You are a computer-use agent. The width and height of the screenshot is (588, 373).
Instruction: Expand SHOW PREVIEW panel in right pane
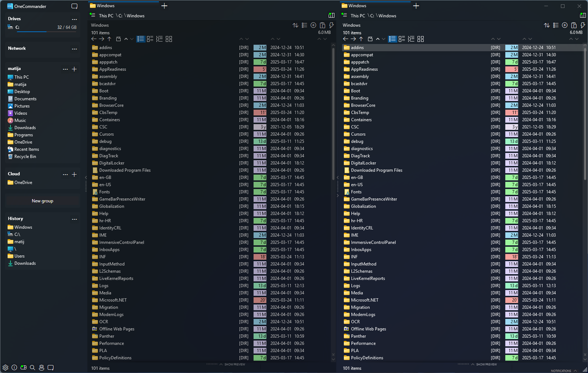click(484, 365)
